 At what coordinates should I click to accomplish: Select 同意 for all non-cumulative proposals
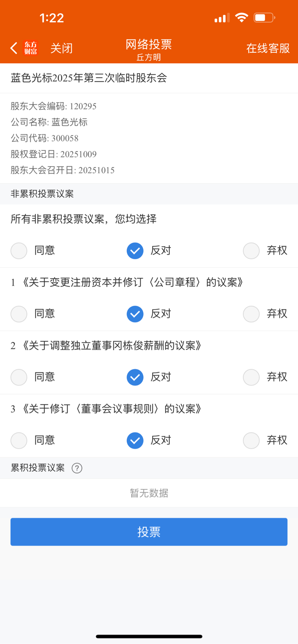[x=19, y=251]
